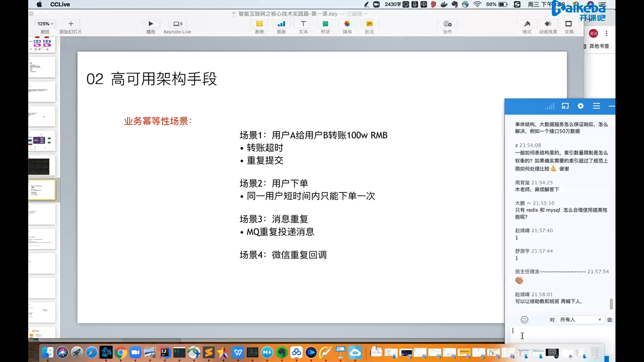The height and width of the screenshot is (362, 644).
Task: Expand document title dropdown chevron
Action: [366, 14]
